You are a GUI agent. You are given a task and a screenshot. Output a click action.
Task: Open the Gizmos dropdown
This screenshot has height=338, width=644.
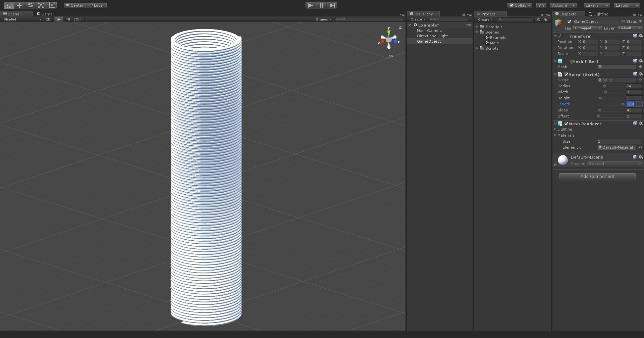coord(323,19)
